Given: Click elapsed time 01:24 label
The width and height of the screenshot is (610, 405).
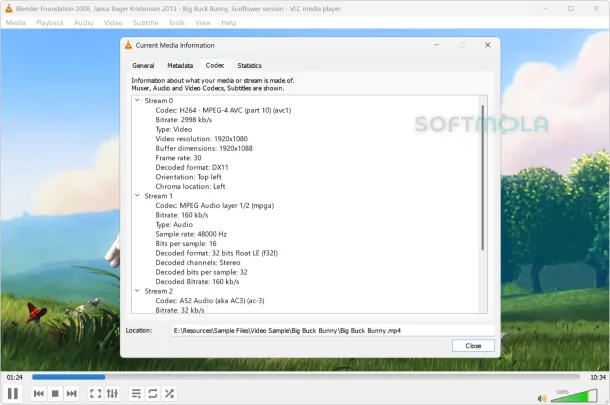Looking at the screenshot, I should [x=15, y=377].
